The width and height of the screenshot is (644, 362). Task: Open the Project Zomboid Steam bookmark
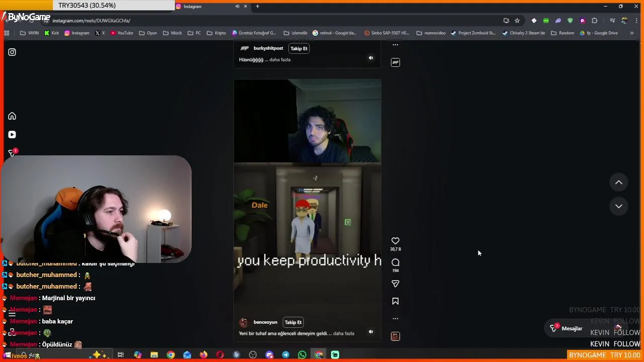pyautogui.click(x=473, y=33)
